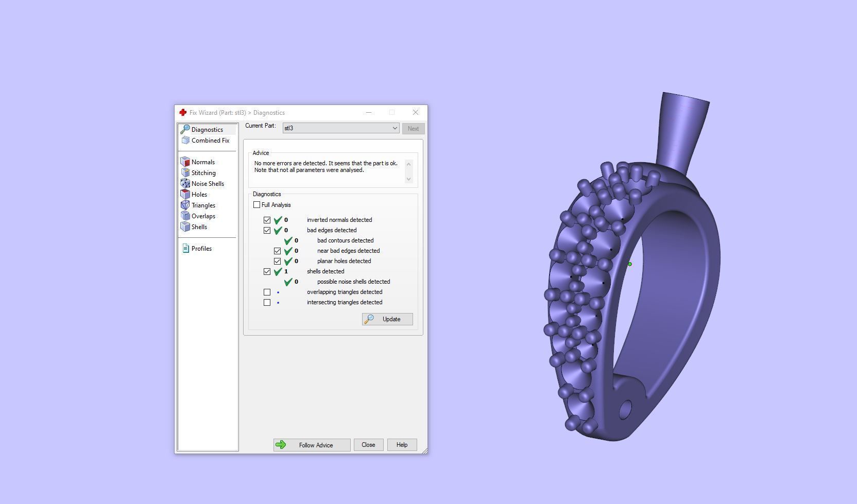Click the green check beside shells detected

(278, 271)
